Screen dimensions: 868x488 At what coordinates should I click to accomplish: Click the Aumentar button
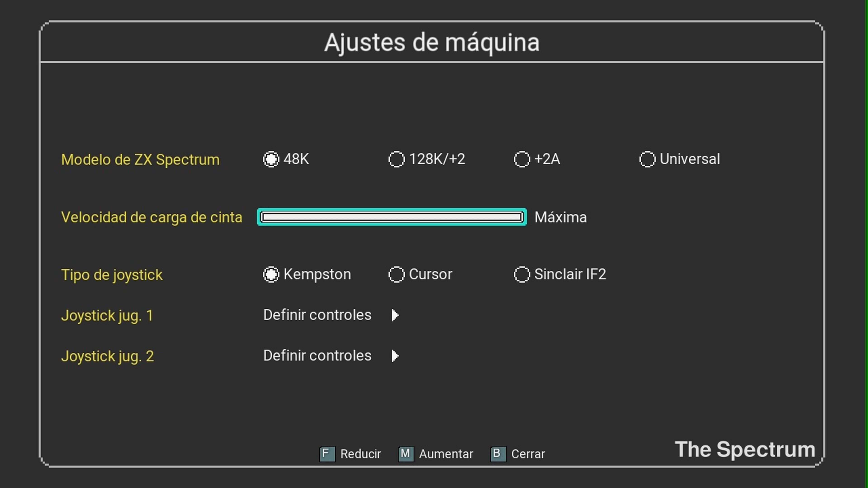click(446, 454)
